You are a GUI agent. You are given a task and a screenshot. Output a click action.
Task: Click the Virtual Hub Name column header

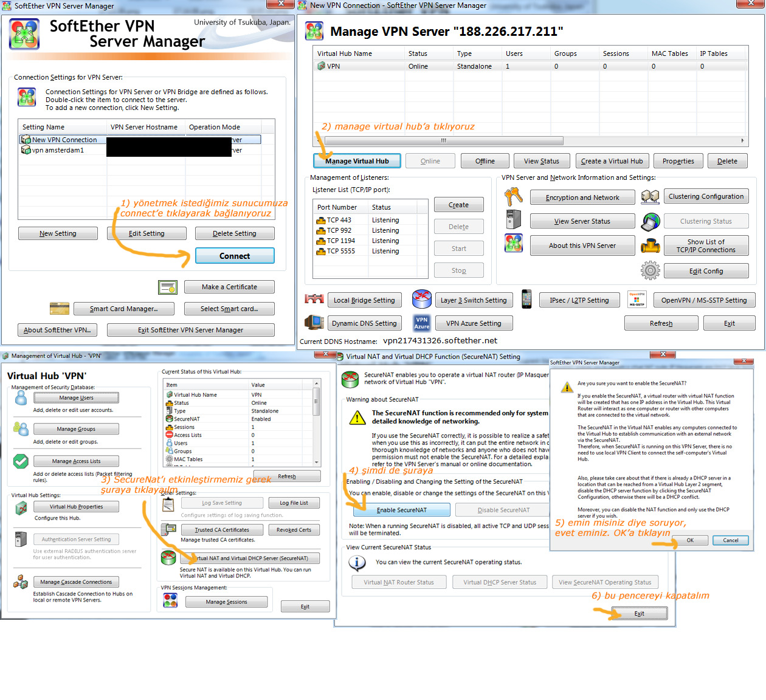[x=359, y=53]
